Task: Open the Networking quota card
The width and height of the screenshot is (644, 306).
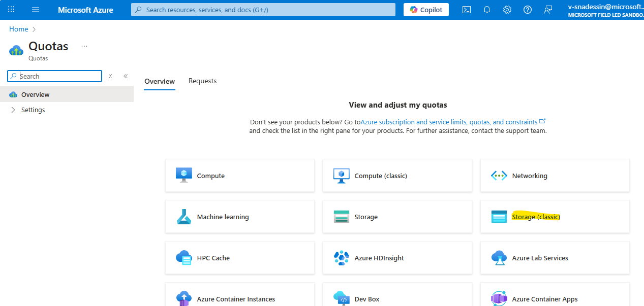Action: point(555,176)
